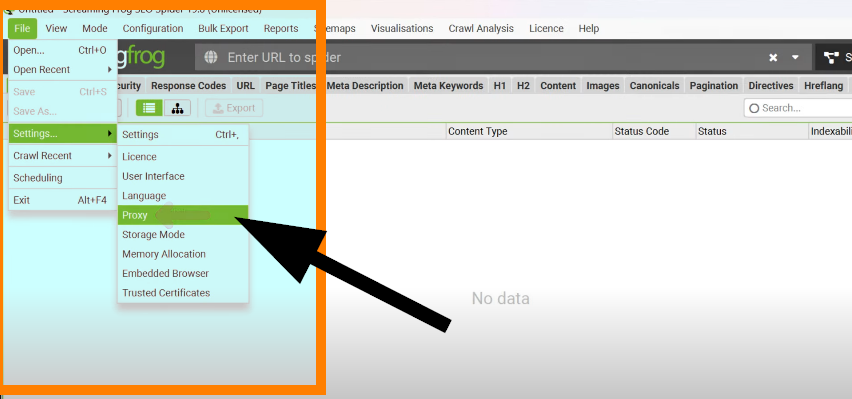852x399 pixels.
Task: Sort by Indexability column header
Action: coord(830,131)
